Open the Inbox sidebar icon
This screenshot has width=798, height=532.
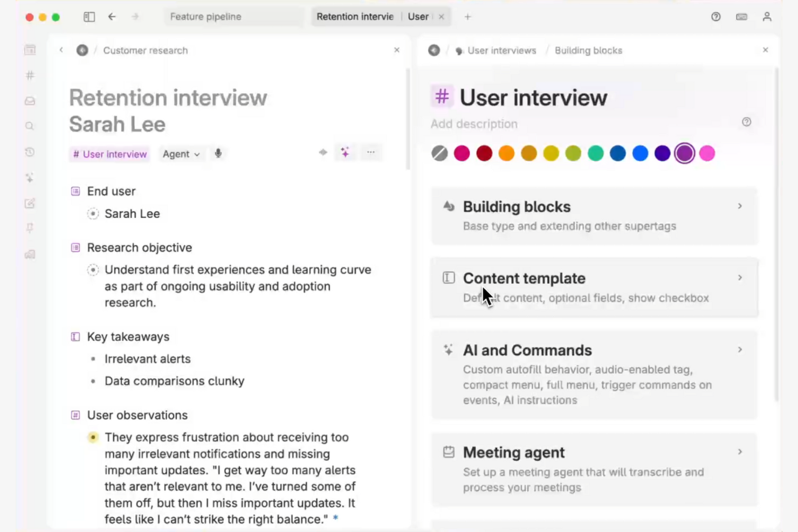pos(30,100)
